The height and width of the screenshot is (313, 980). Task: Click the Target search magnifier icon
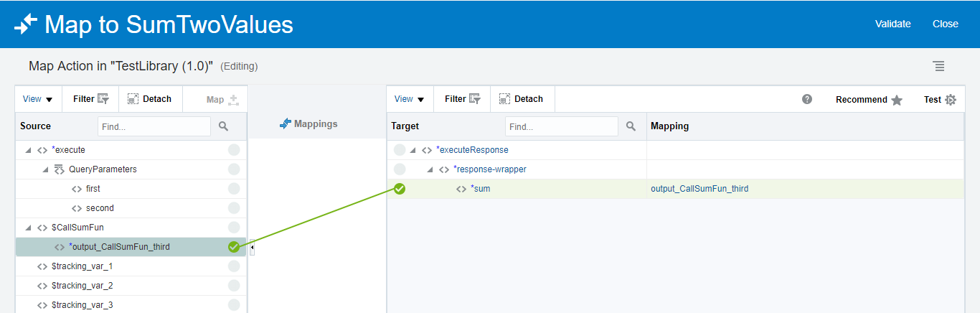click(x=631, y=126)
